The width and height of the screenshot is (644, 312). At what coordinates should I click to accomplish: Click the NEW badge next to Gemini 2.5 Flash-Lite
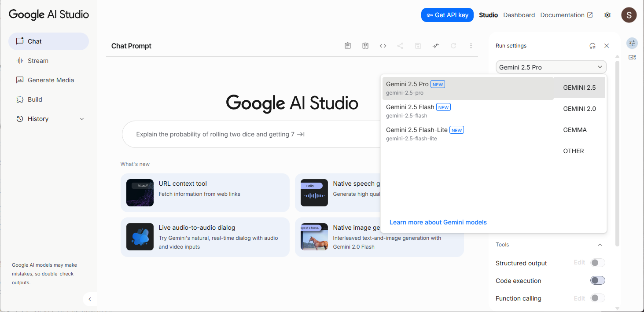tap(456, 130)
